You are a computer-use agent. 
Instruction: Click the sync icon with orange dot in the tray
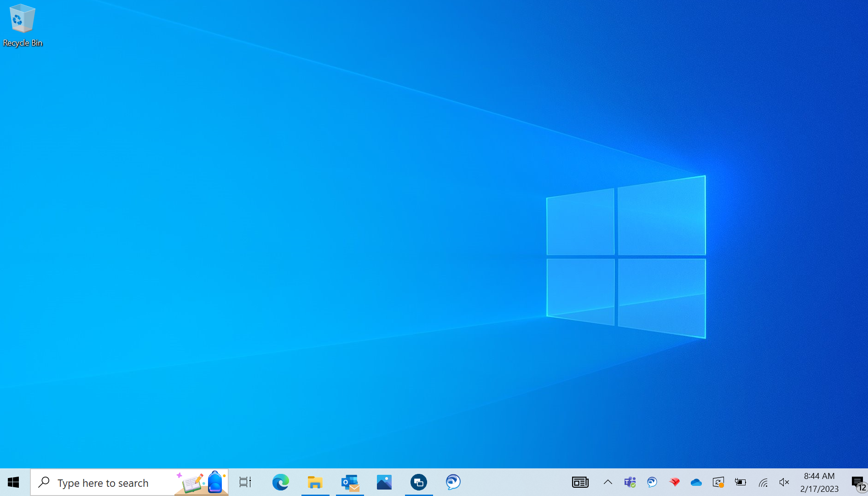tap(718, 482)
